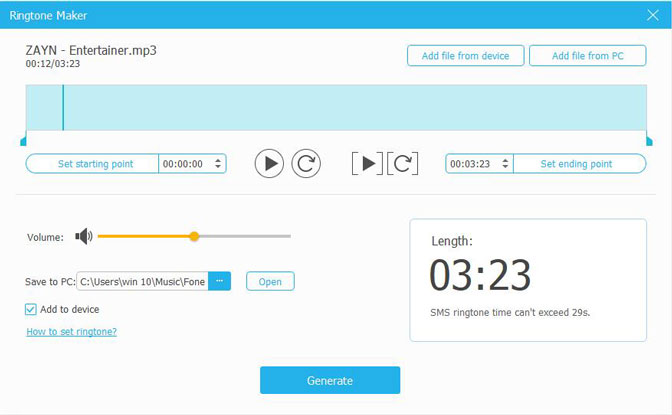The image size is (672, 415).
Task: Click the 00:12/03:23 playback time text
Action: [x=53, y=64]
